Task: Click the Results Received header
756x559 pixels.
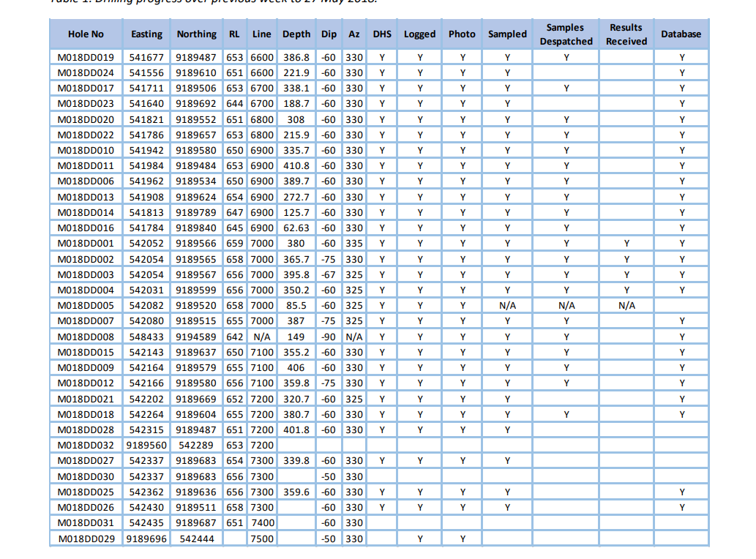Action: click(x=626, y=34)
